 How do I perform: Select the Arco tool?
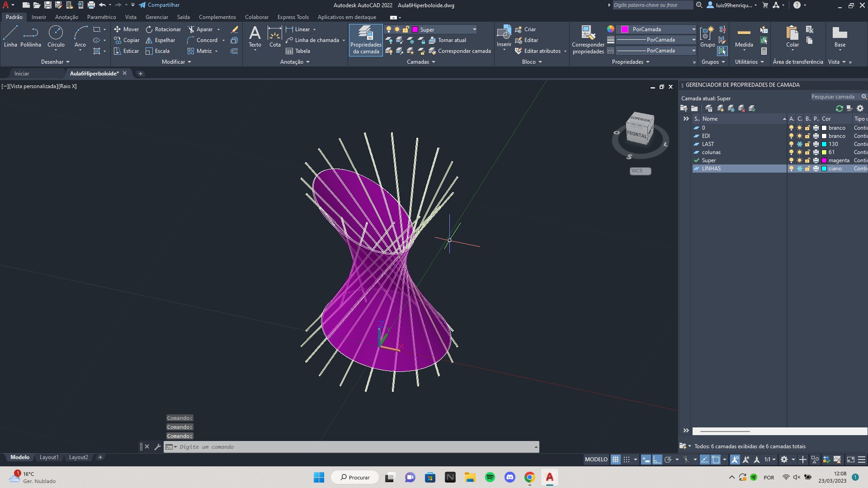click(80, 37)
